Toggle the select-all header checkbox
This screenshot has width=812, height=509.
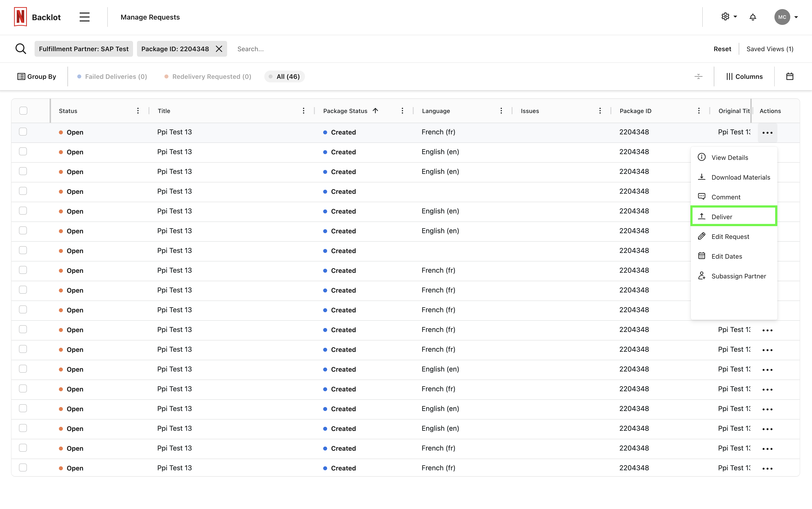pyautogui.click(x=23, y=111)
